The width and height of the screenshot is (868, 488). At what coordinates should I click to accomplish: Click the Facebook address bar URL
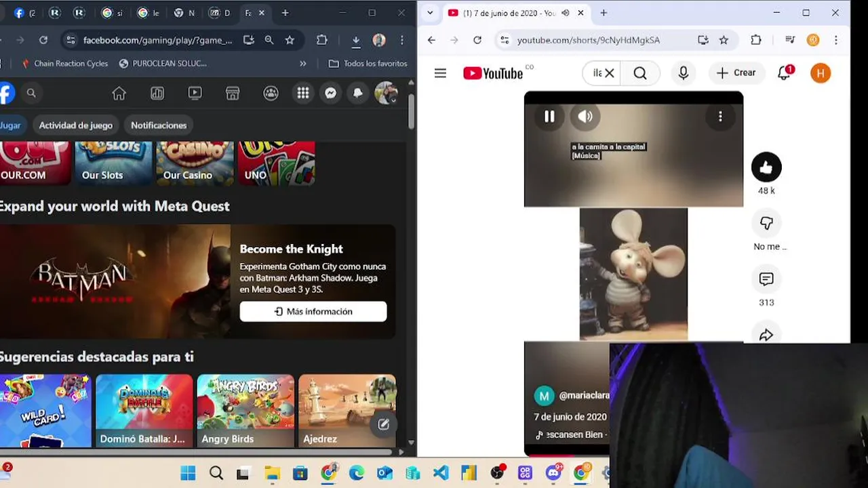pyautogui.click(x=157, y=40)
